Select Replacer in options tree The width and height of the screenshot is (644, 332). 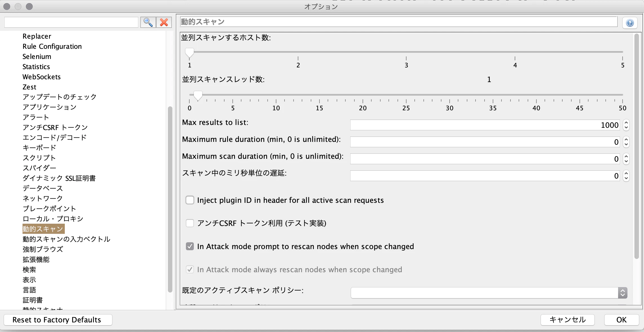click(x=37, y=36)
